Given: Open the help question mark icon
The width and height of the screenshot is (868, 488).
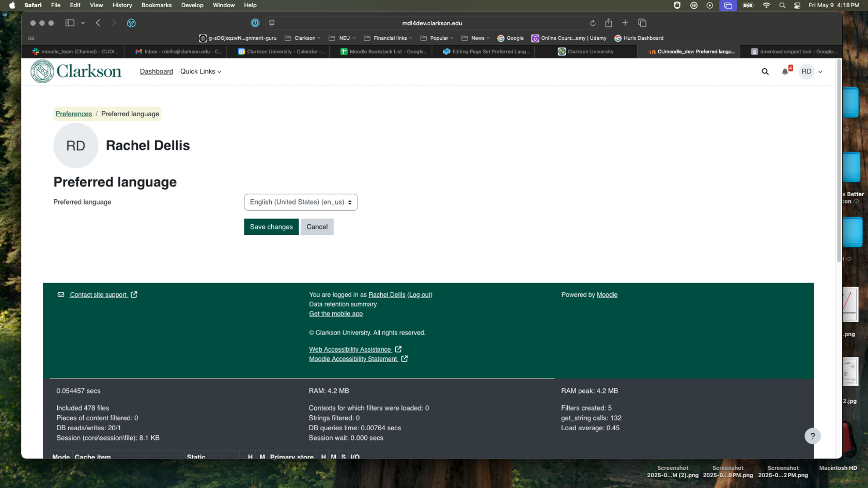Looking at the screenshot, I should click(812, 436).
